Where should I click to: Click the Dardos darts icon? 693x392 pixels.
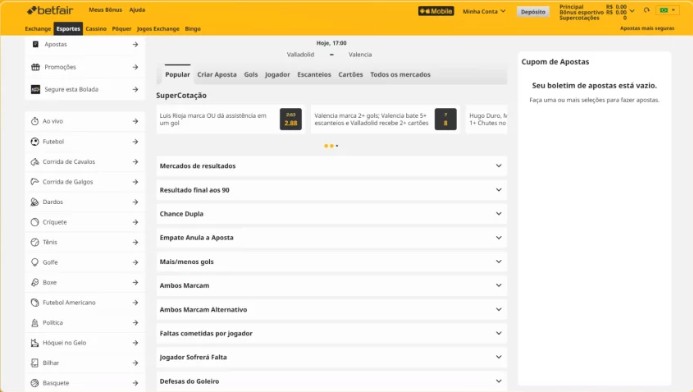coord(35,202)
